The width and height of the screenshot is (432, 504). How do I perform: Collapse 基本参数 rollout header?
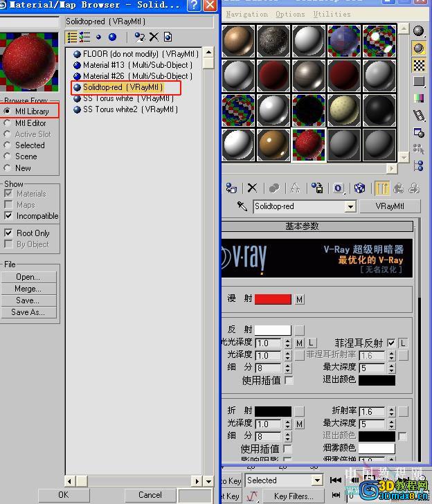coord(317,226)
